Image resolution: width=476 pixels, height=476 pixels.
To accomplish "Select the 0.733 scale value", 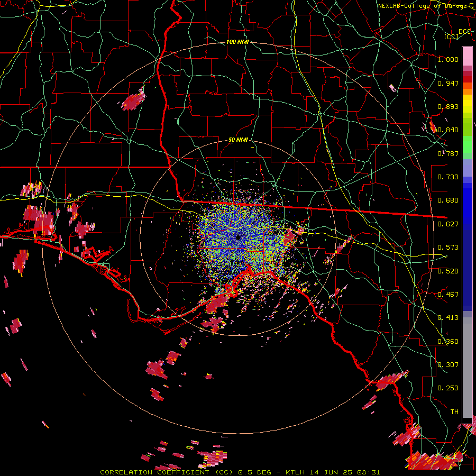I will pyautogui.click(x=448, y=177).
